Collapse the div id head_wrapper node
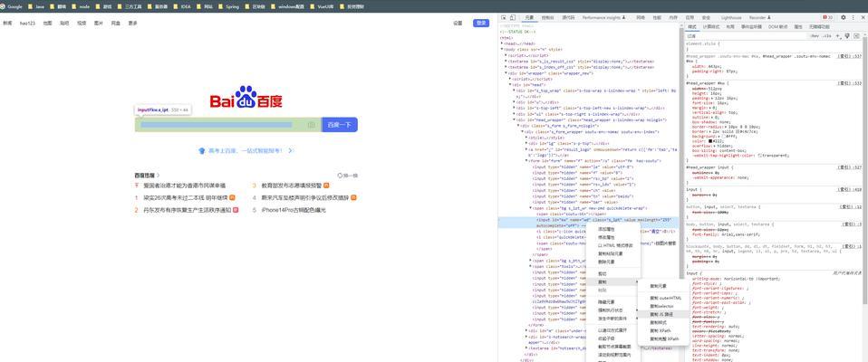The image size is (868, 362). click(515, 119)
